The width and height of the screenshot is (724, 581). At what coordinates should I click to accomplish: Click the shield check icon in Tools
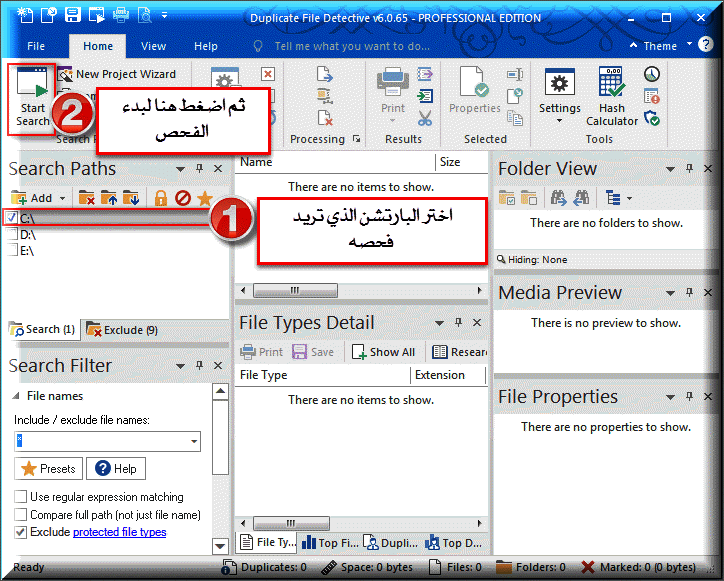coord(652,118)
